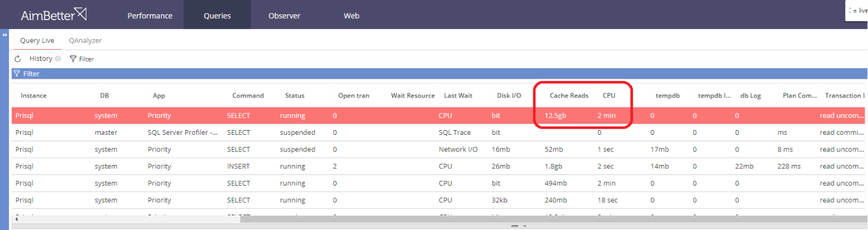Sort by the Command column header
The width and height of the screenshot is (868, 230).
tap(248, 95)
